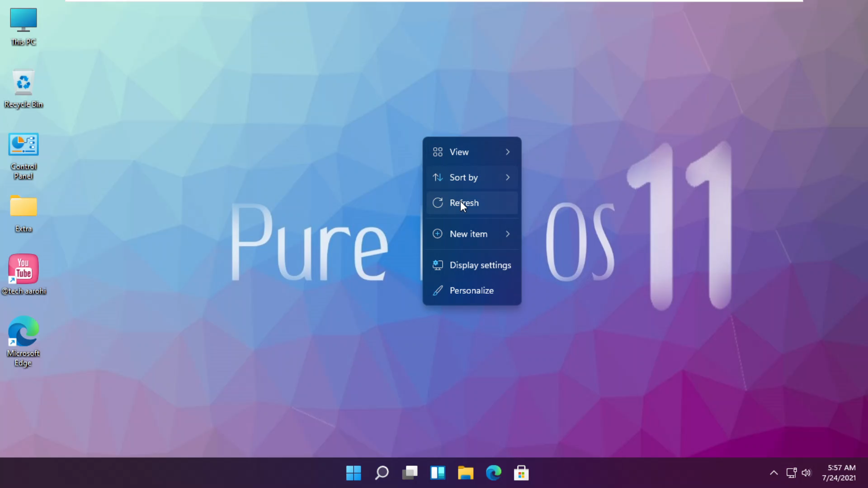The image size is (868, 488).
Task: Click the arrows icon beside Sort by
Action: point(438,178)
